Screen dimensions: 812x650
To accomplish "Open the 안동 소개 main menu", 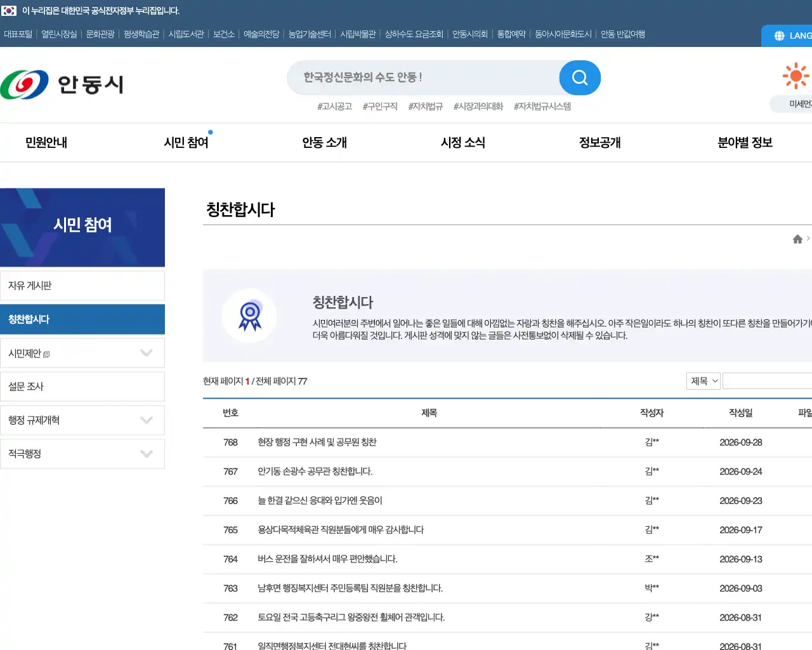I will point(324,143).
